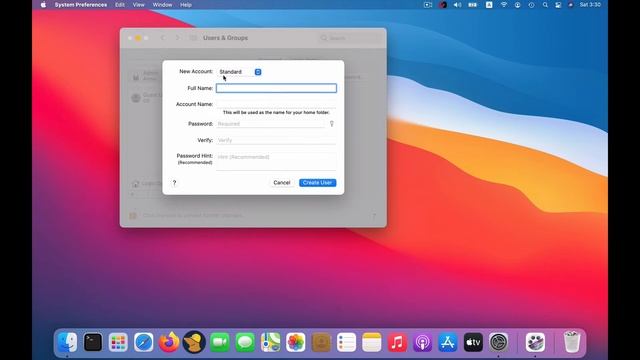Image resolution: width=640 pixels, height=360 pixels.
Task: Open Messages app in the Dock
Action: (x=245, y=342)
